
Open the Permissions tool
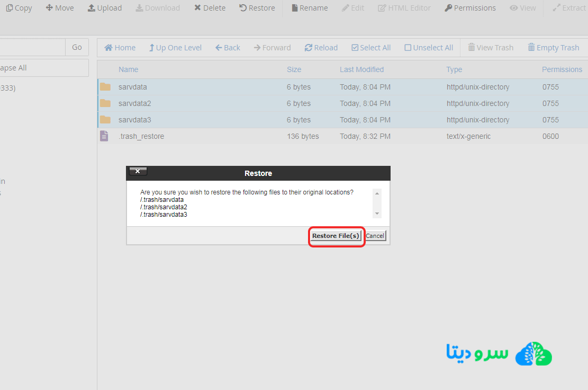(x=470, y=8)
